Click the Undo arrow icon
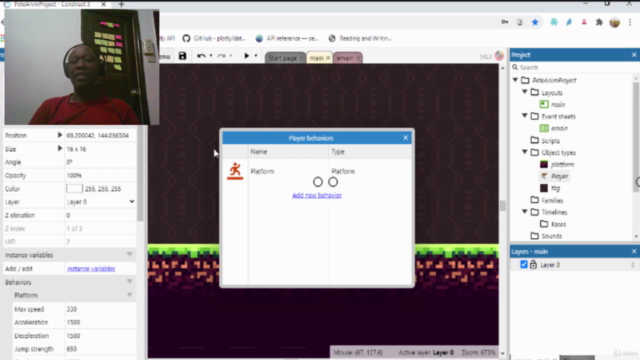The image size is (640, 360). (201, 56)
